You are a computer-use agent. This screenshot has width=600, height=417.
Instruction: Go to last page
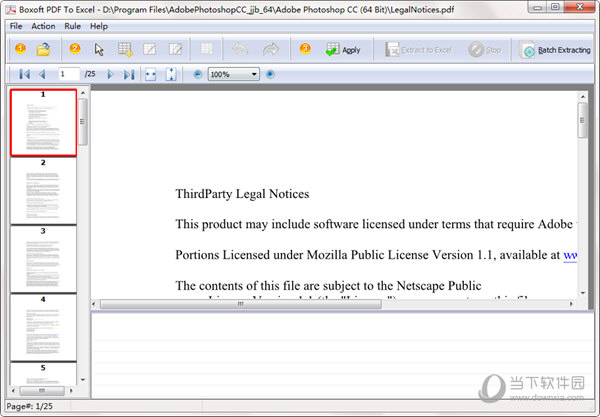(x=129, y=74)
